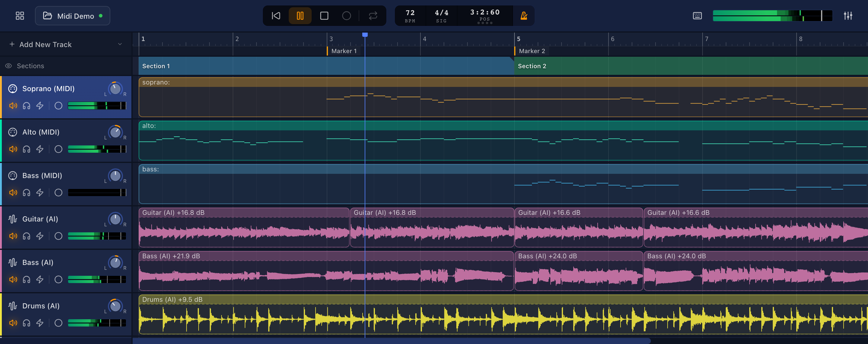Arm recording on Soprano (MIDI) track

click(x=58, y=106)
